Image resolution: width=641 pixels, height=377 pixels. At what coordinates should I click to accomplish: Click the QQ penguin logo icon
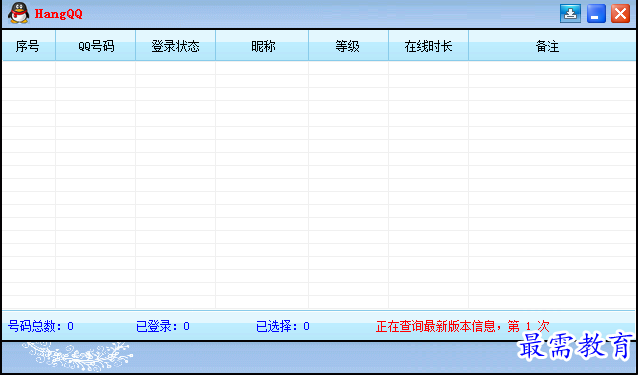19,13
